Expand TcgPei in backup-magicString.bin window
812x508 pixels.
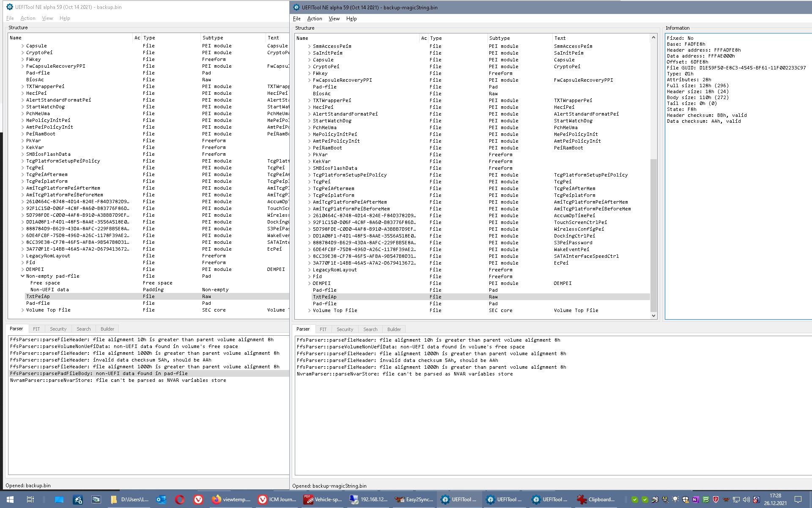309,182
